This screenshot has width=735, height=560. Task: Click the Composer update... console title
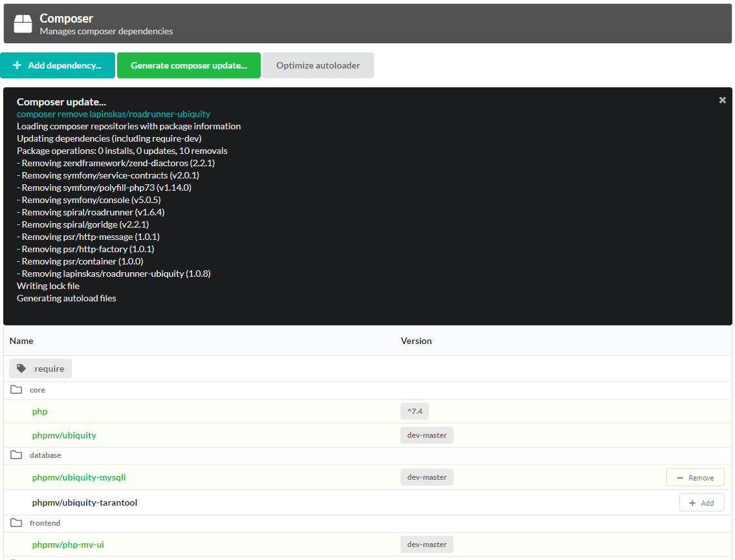click(61, 102)
